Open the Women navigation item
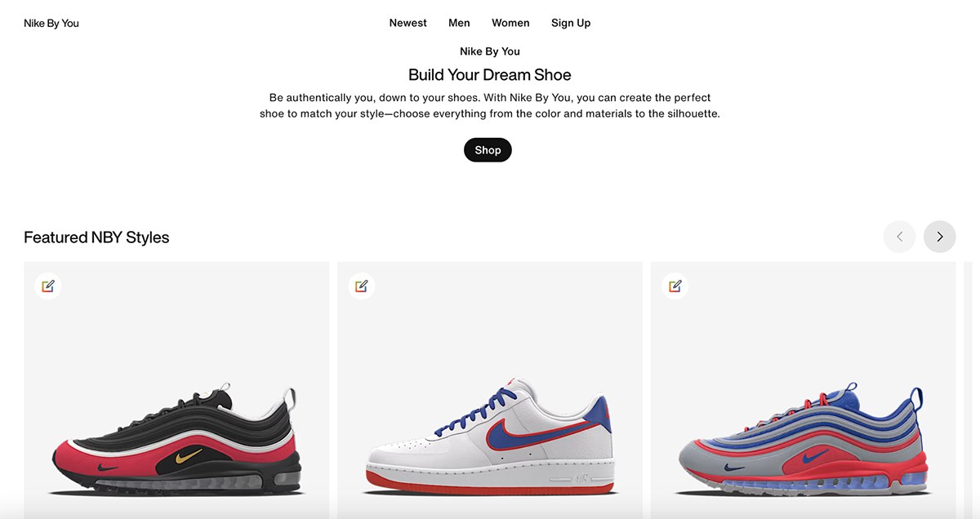Image resolution: width=980 pixels, height=519 pixels. coord(510,23)
